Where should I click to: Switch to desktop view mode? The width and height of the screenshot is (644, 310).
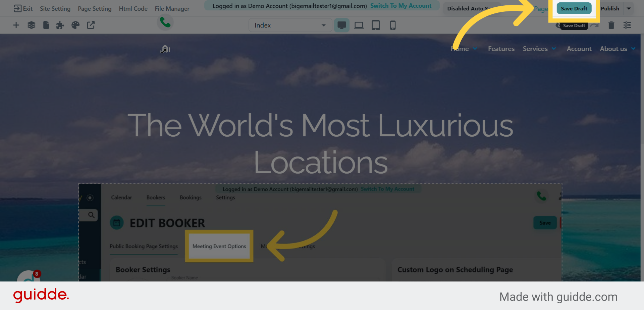(x=341, y=25)
